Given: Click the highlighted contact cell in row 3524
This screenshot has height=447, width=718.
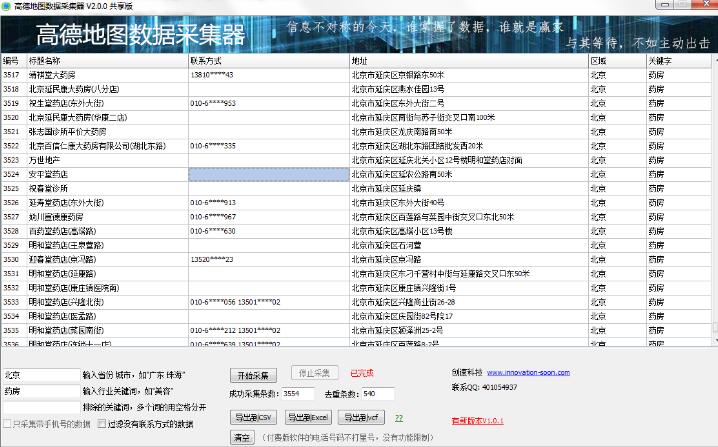Looking at the screenshot, I should pyautogui.click(x=269, y=174).
